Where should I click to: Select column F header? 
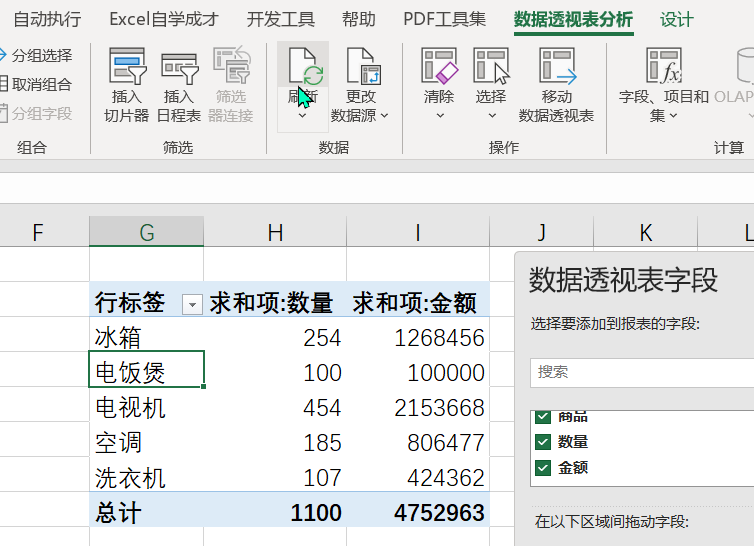44,232
